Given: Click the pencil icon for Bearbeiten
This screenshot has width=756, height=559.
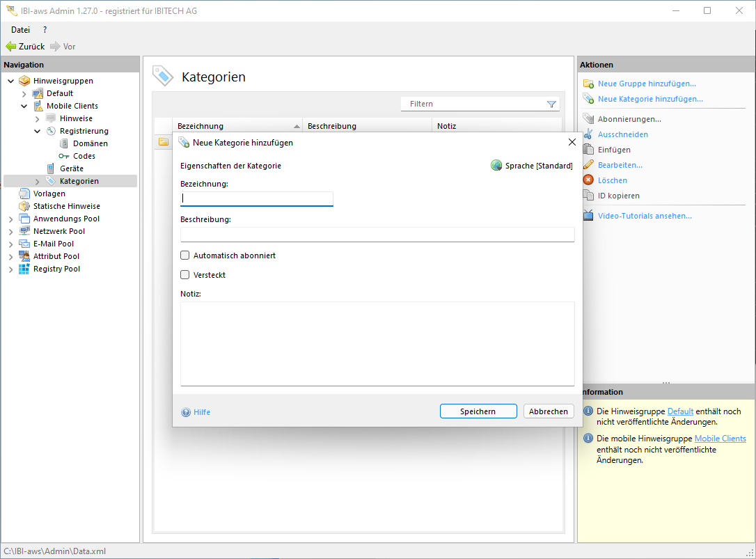Looking at the screenshot, I should [588, 165].
